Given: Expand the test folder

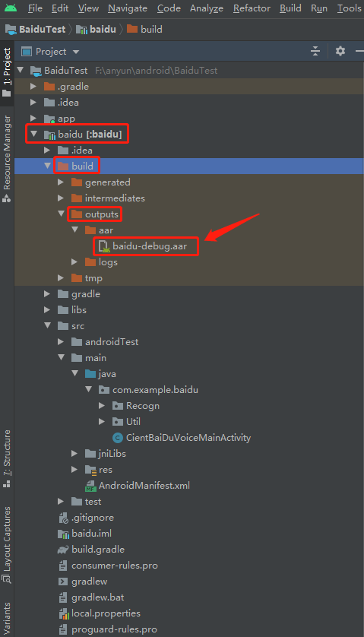Looking at the screenshot, I should (62, 501).
